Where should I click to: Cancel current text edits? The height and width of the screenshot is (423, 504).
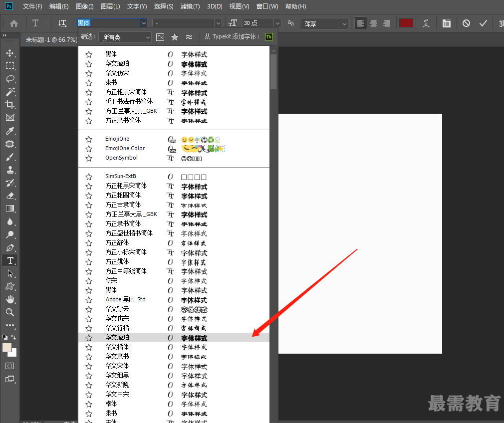pyautogui.click(x=466, y=23)
